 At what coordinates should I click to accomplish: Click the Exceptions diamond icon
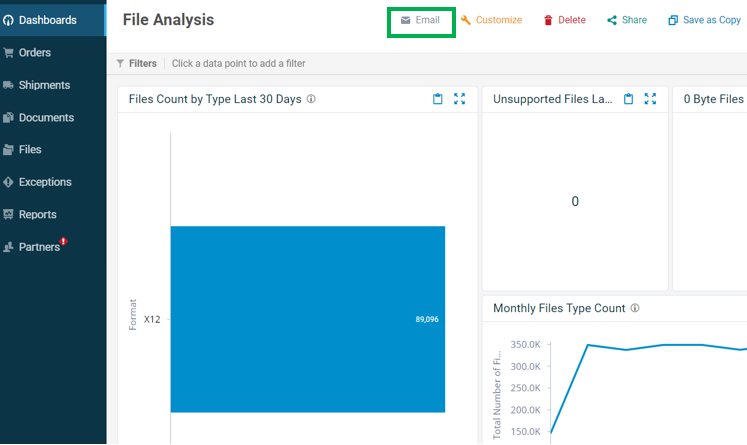pyautogui.click(x=8, y=182)
